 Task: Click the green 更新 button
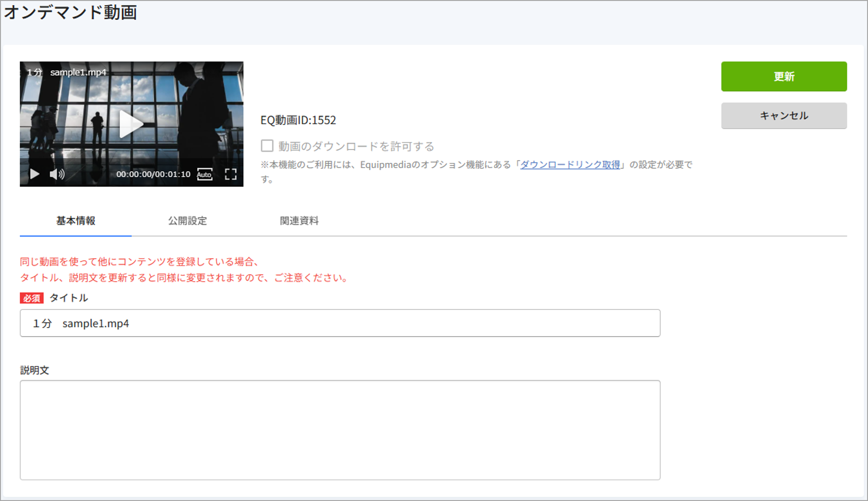[x=784, y=76]
